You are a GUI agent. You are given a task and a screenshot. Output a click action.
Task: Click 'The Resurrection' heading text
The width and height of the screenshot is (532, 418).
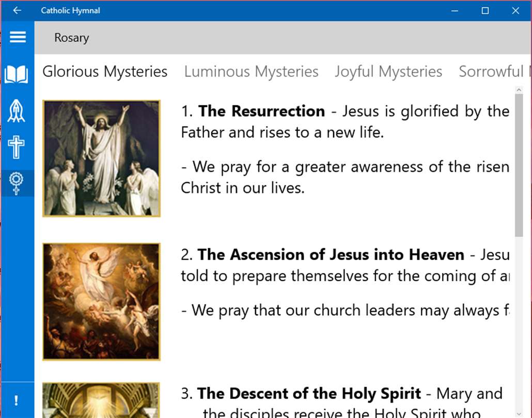tap(261, 111)
